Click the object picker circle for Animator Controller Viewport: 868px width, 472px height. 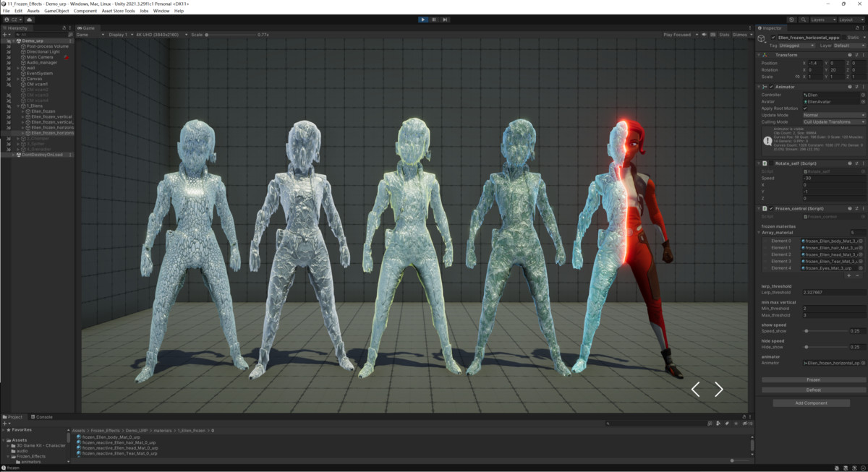pos(863,95)
